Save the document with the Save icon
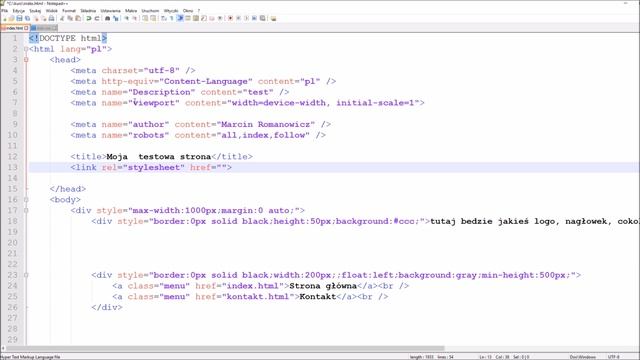Screen dimensions: 640x360 pos(19,18)
